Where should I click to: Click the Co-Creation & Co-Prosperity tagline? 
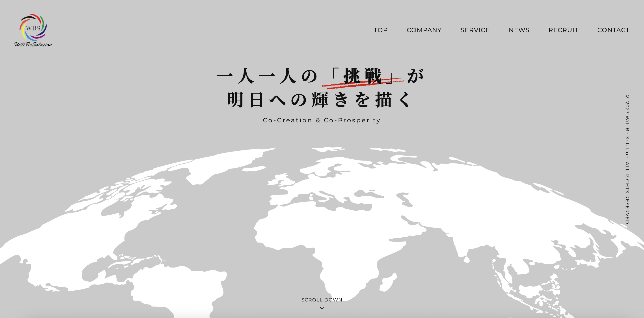tap(322, 120)
